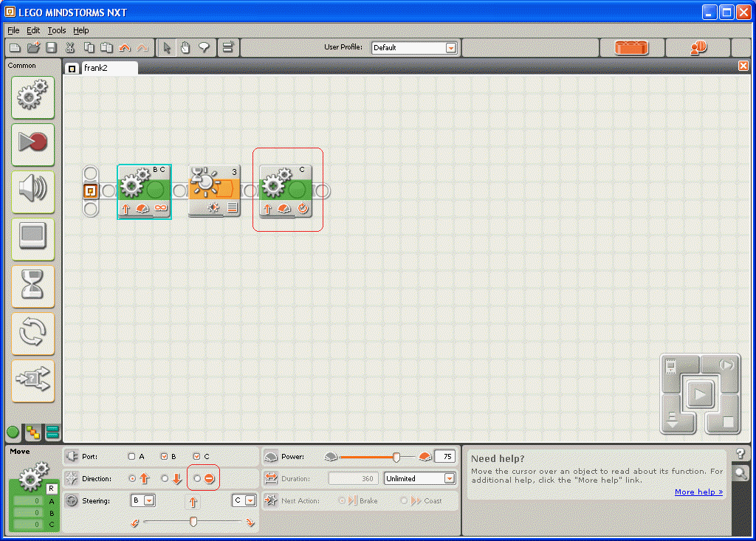Screen dimensions: 756x541
Task: Enable the Port A checkbox
Action: click(x=131, y=457)
